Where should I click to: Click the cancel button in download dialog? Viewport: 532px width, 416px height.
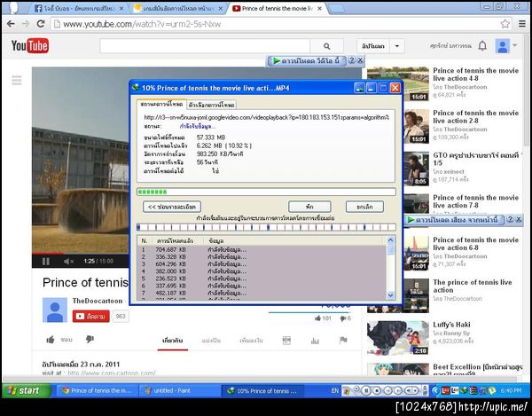coord(364,207)
